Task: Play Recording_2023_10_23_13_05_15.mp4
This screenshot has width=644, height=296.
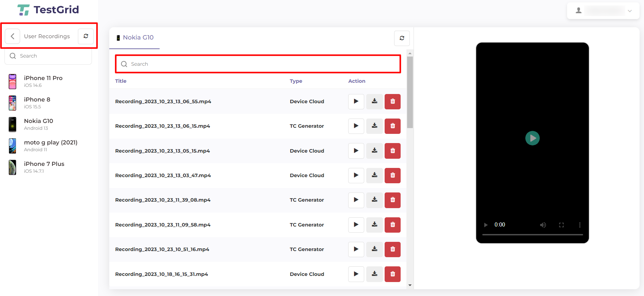Action: 356,151
